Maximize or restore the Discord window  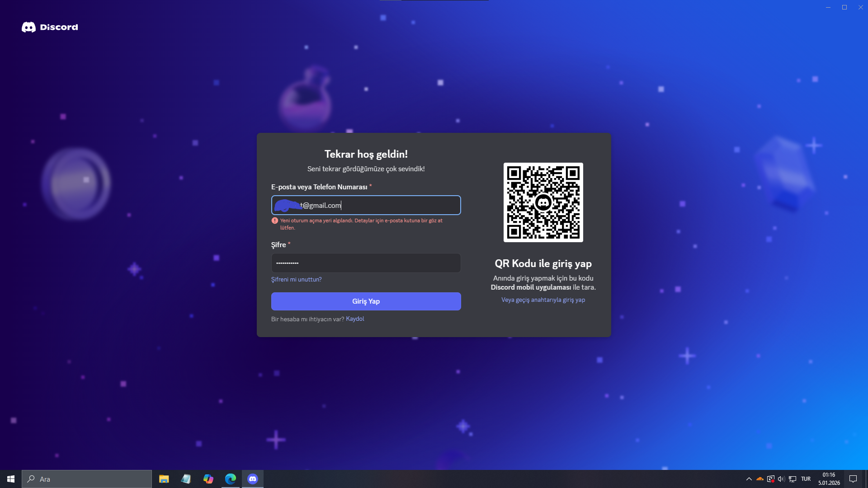tap(844, 7)
